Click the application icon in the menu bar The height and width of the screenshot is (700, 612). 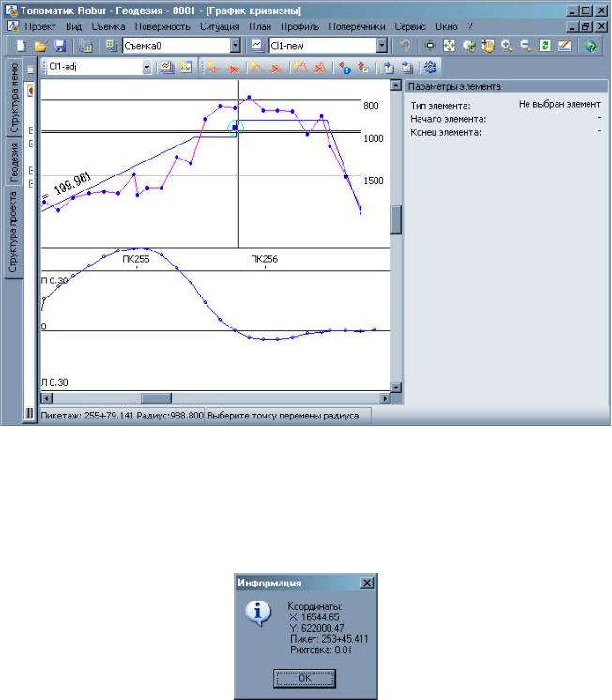click(x=12, y=26)
